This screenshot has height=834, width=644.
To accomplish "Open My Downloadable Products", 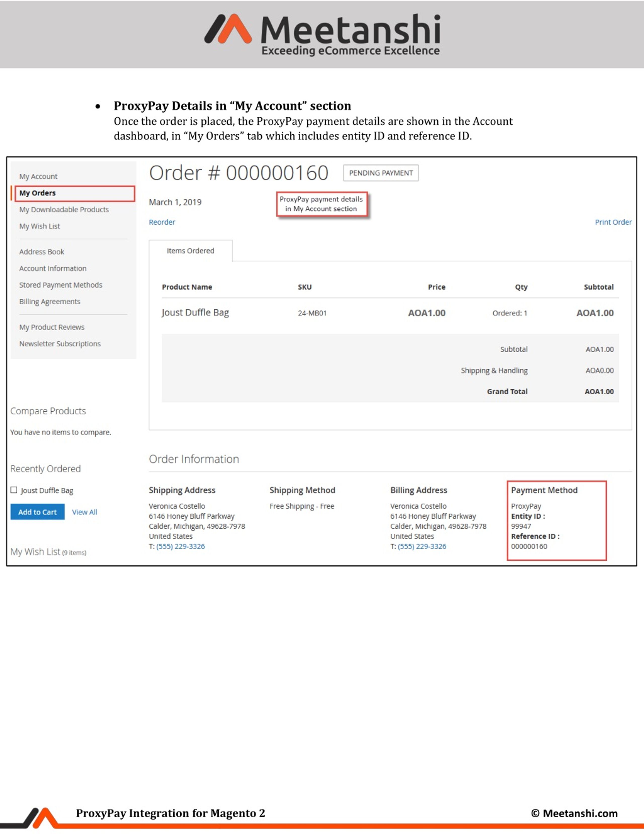I will (x=64, y=210).
